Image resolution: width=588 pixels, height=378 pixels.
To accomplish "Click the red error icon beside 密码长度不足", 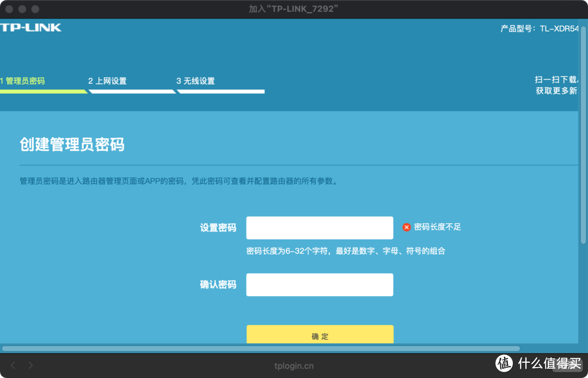I will [407, 227].
